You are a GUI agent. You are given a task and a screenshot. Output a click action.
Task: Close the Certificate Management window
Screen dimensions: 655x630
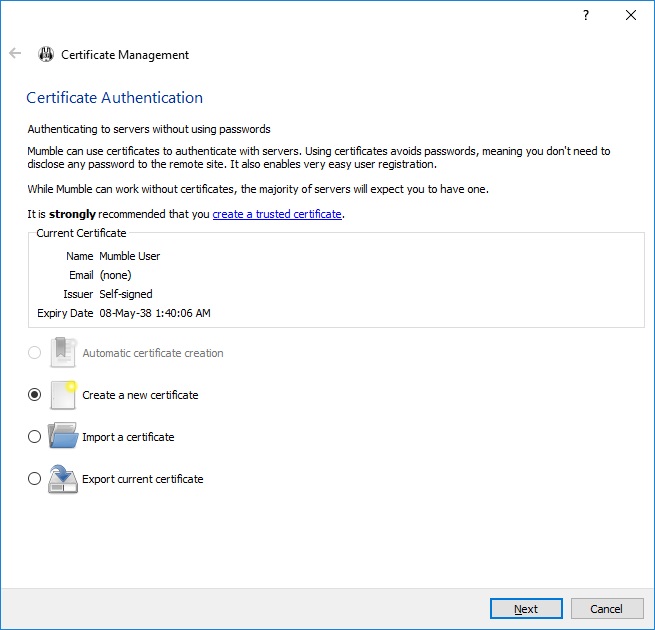[631, 16]
